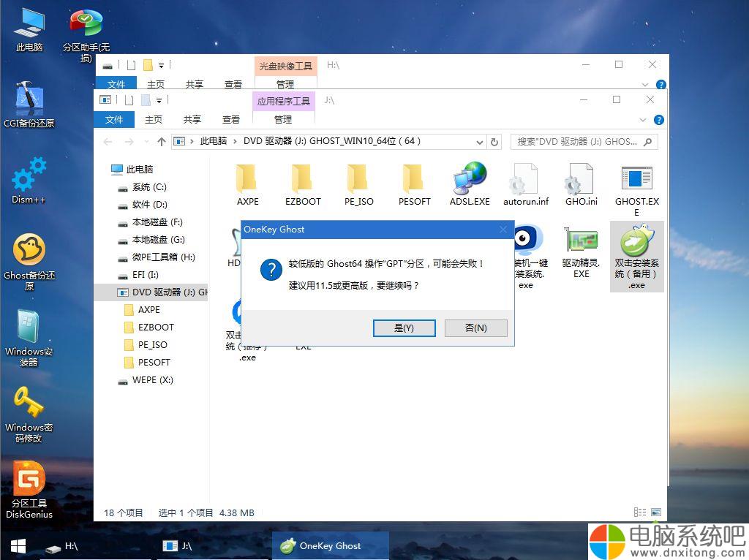Select 双击安装系统(备用).exe file
Image resolution: width=749 pixels, height=560 pixels.
[637, 257]
